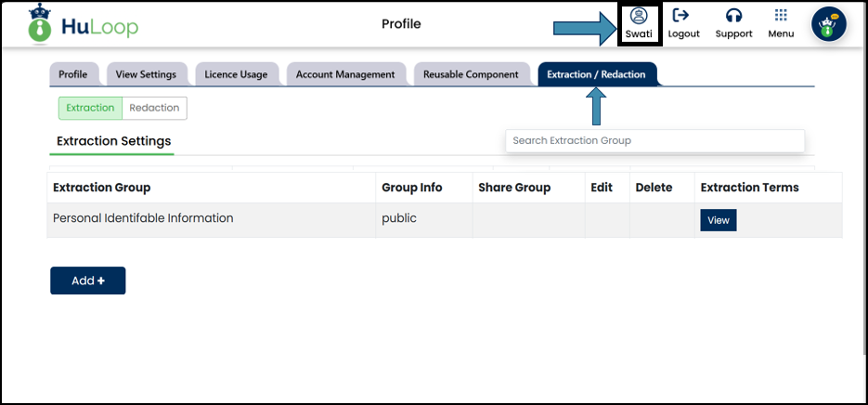
Task: Toggle to Redaction mode
Action: click(154, 108)
